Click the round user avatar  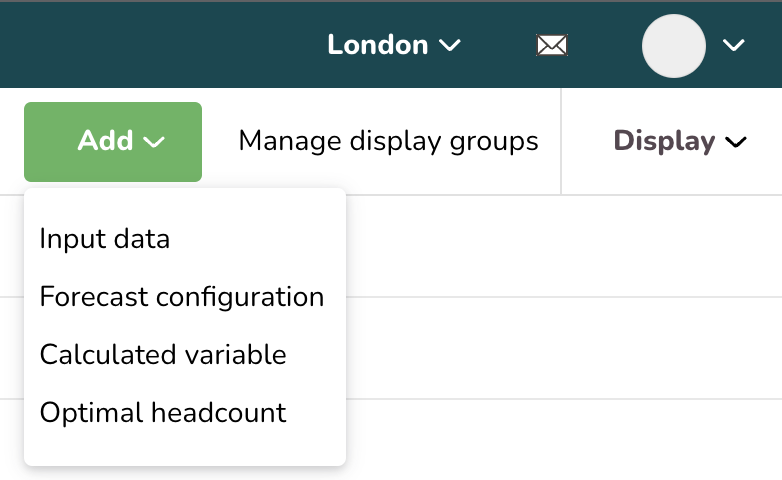(x=674, y=46)
